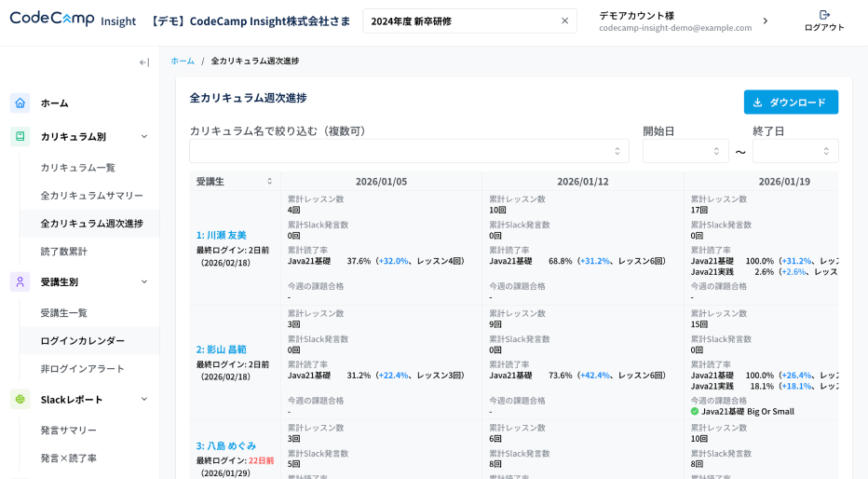Click the 2026/01/19 column header
Image resolution: width=868 pixels, height=479 pixels.
coord(784,181)
